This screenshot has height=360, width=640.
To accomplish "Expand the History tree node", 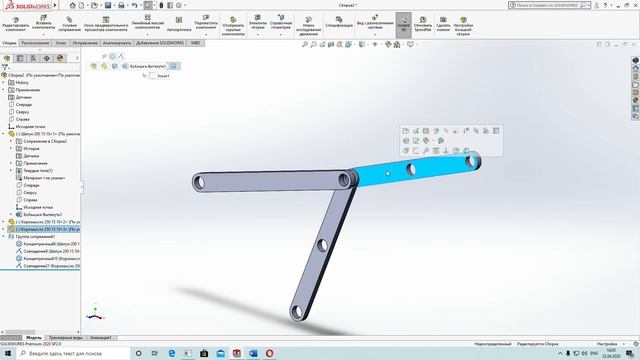I will tap(4, 82).
